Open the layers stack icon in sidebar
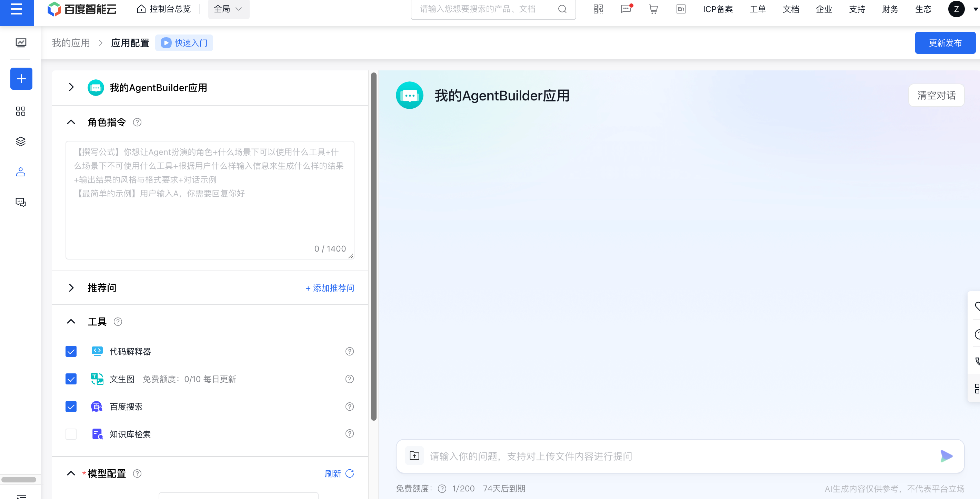This screenshot has height=499, width=980. tap(21, 141)
